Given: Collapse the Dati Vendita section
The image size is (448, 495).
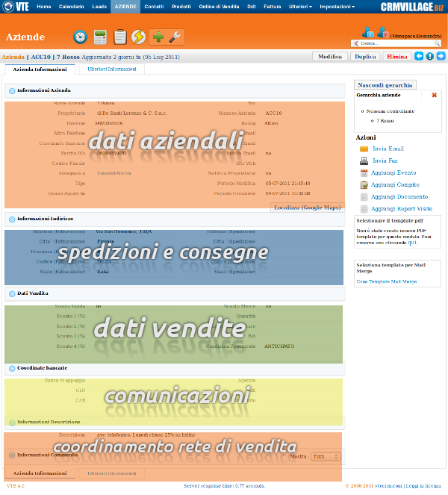Looking at the screenshot, I should (12, 294).
